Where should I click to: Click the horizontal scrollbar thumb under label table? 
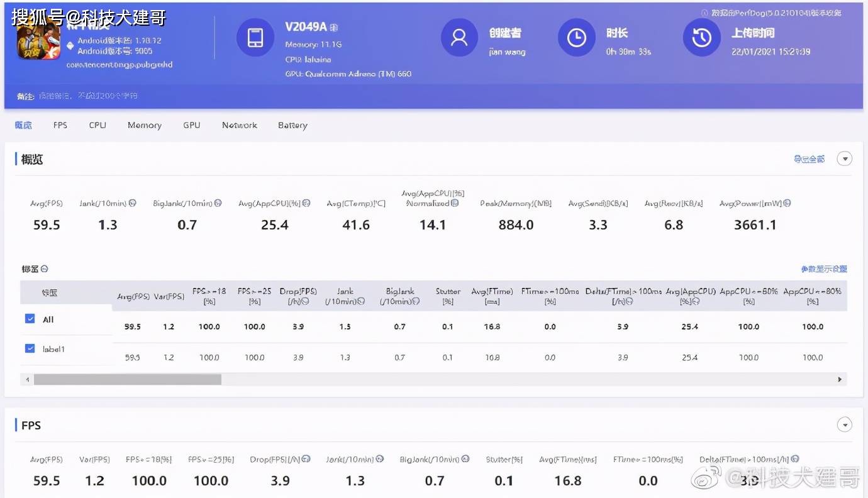[128, 380]
